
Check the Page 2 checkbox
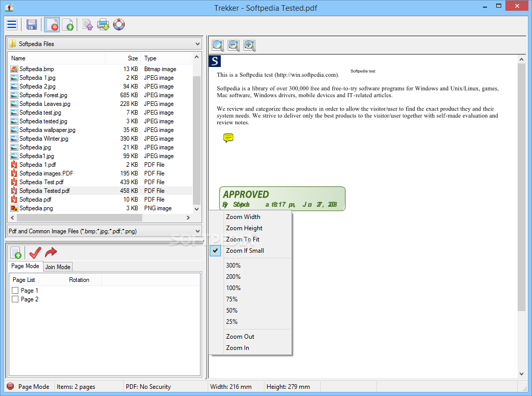click(x=15, y=299)
